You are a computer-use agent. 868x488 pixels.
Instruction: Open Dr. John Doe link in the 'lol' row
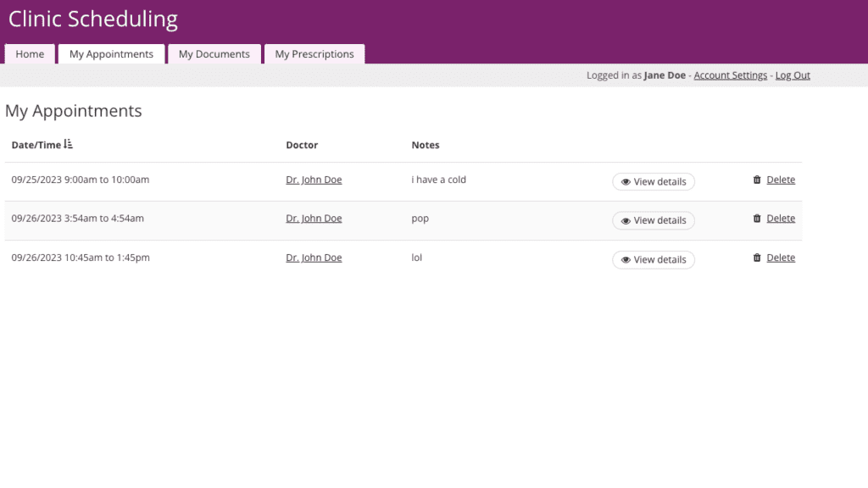coord(314,258)
